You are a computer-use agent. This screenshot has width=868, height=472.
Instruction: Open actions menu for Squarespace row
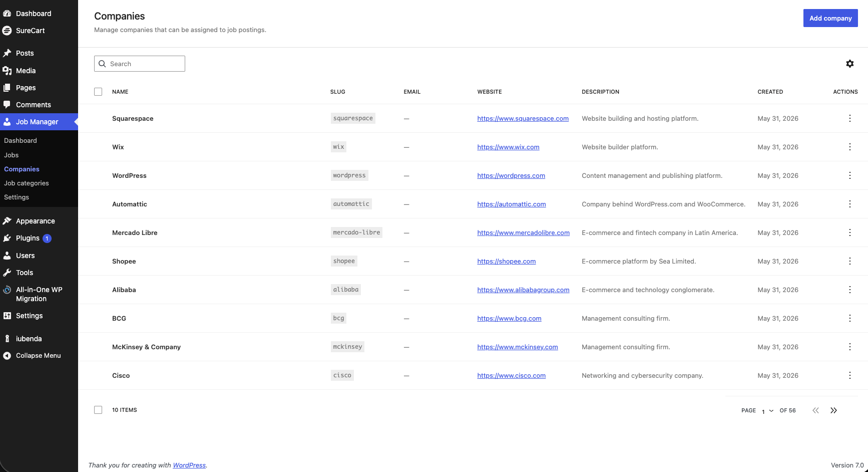[x=849, y=118]
